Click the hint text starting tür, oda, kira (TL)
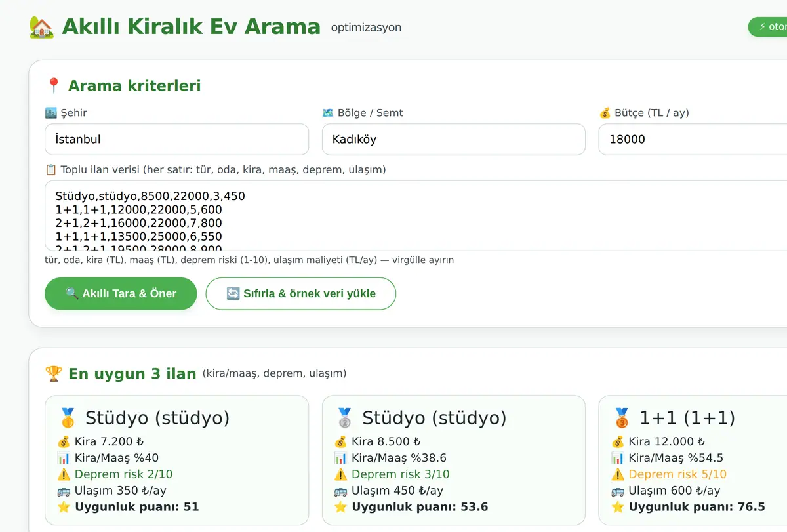Screen dimensions: 787x532 (x=249, y=260)
